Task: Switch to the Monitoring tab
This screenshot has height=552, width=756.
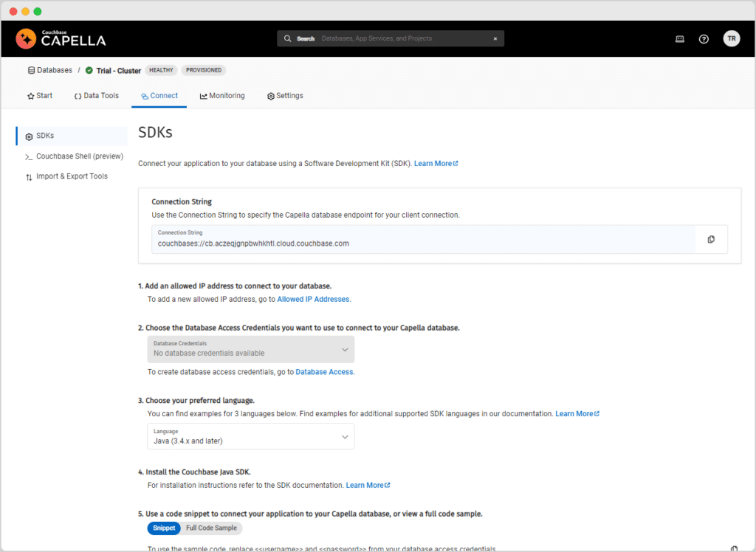Action: [222, 95]
